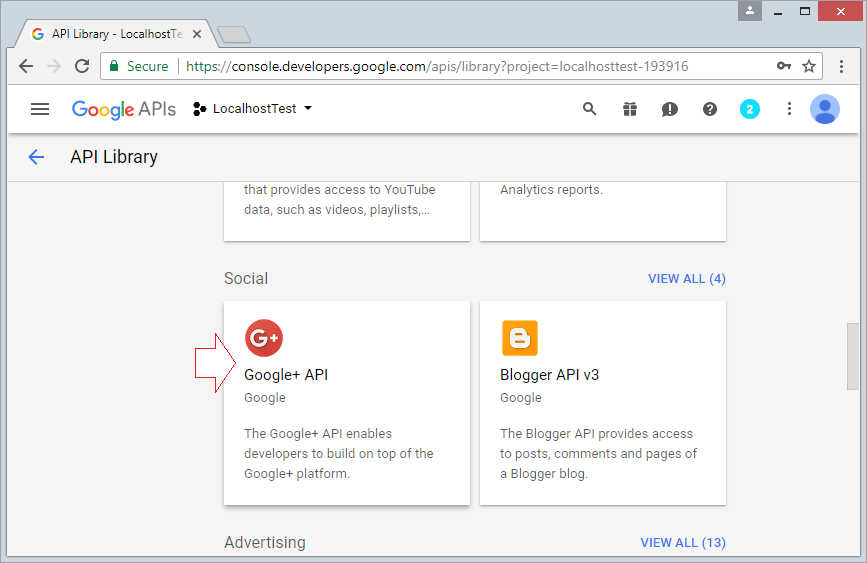Bookmark this page with the star icon
The width and height of the screenshot is (867, 563).
[809, 66]
